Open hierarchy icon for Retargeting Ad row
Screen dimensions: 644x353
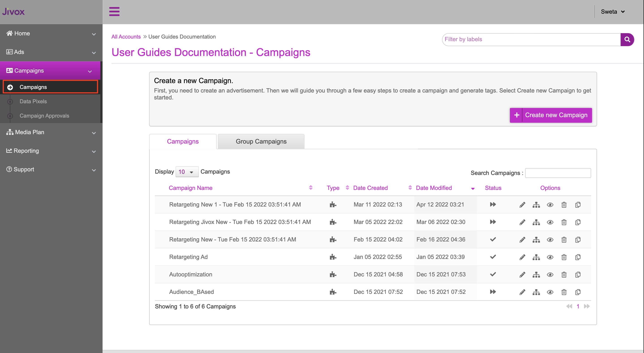pos(536,257)
